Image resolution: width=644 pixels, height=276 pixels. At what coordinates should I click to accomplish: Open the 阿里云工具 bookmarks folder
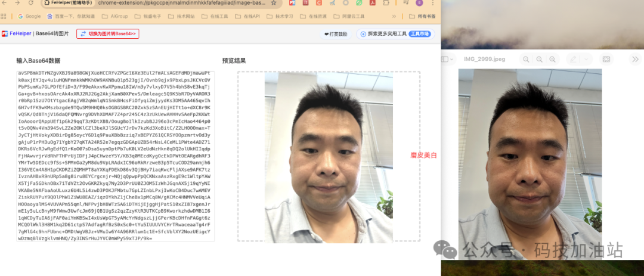[x=349, y=17]
